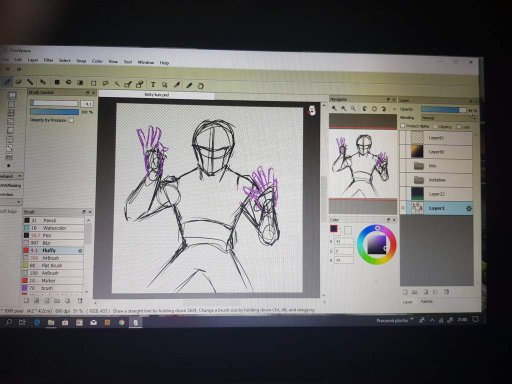512x384 pixels.
Task: Open File Explorer from the taskbar
Action: 51,322
